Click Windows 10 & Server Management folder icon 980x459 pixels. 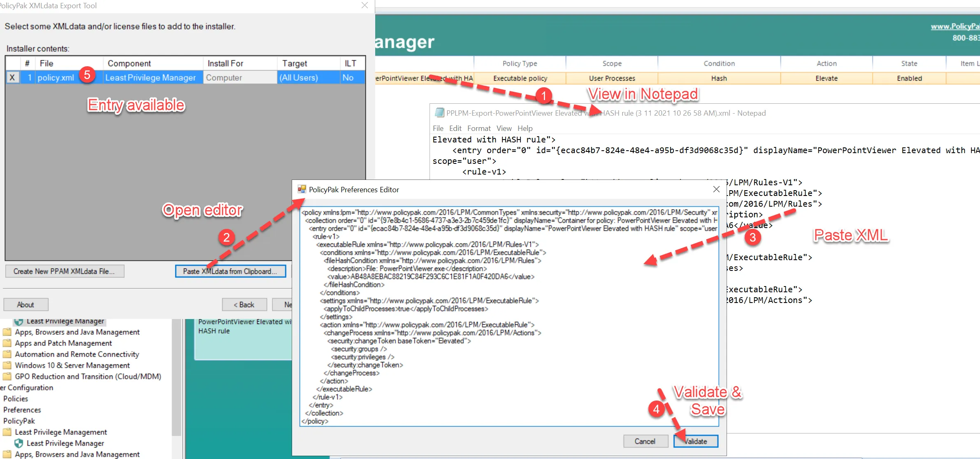coord(7,365)
